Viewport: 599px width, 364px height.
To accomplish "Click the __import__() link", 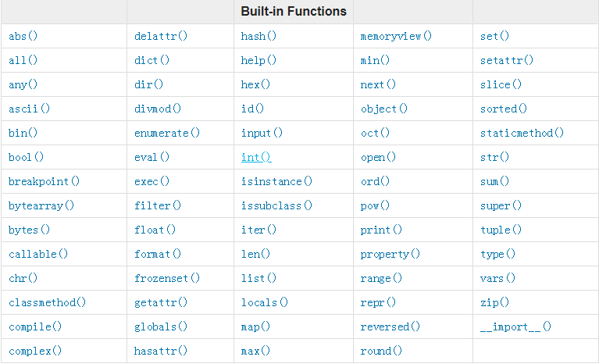I will click(515, 327).
